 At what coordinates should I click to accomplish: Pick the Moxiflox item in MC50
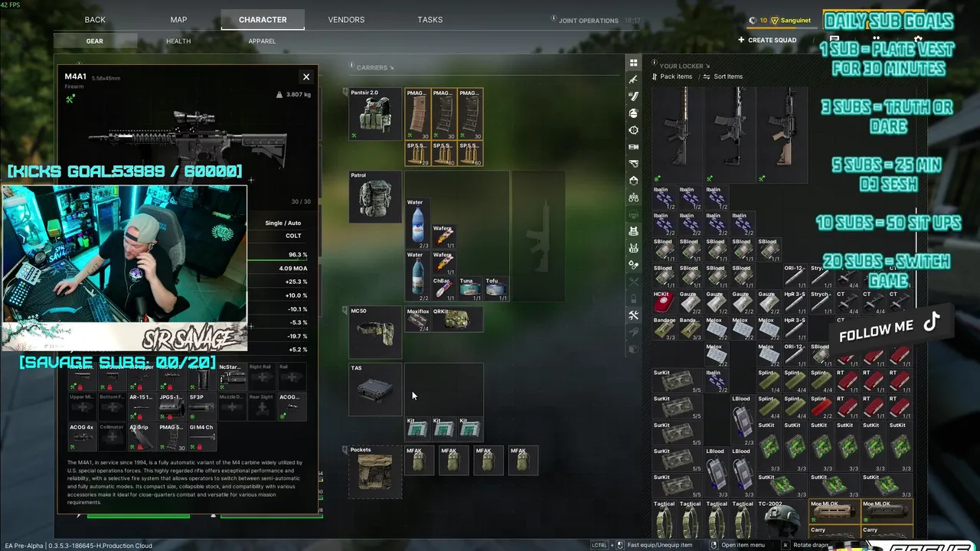(x=418, y=320)
